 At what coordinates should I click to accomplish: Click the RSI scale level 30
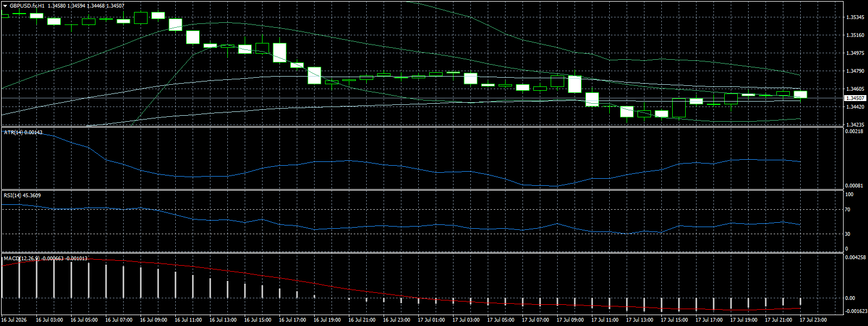pyautogui.click(x=848, y=234)
